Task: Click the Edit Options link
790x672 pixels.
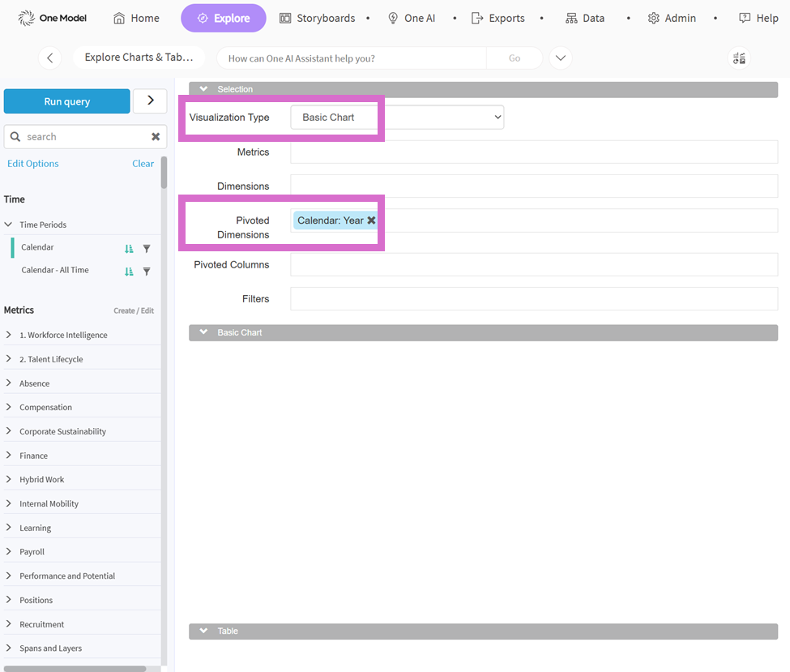Action: tap(33, 164)
